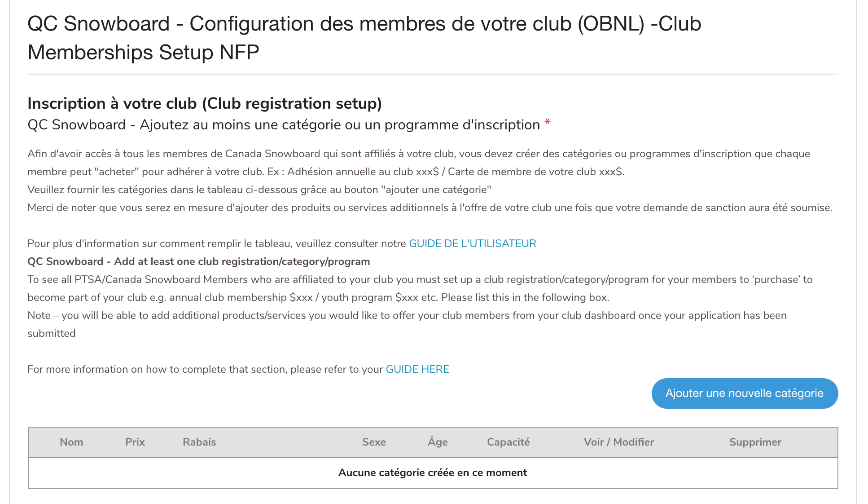Image resolution: width=868 pixels, height=504 pixels.
Task: Select the Âge column header
Action: (438, 442)
